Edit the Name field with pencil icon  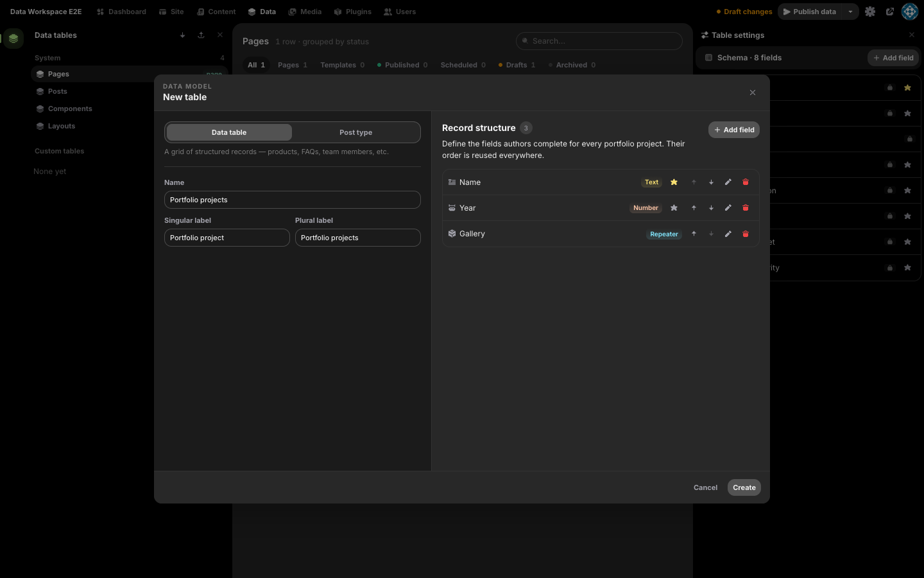pos(728,182)
